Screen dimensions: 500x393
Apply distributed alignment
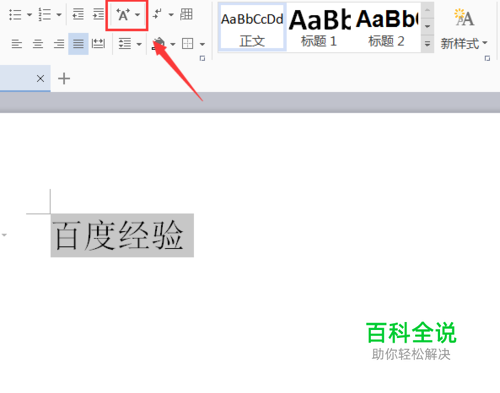click(98, 44)
